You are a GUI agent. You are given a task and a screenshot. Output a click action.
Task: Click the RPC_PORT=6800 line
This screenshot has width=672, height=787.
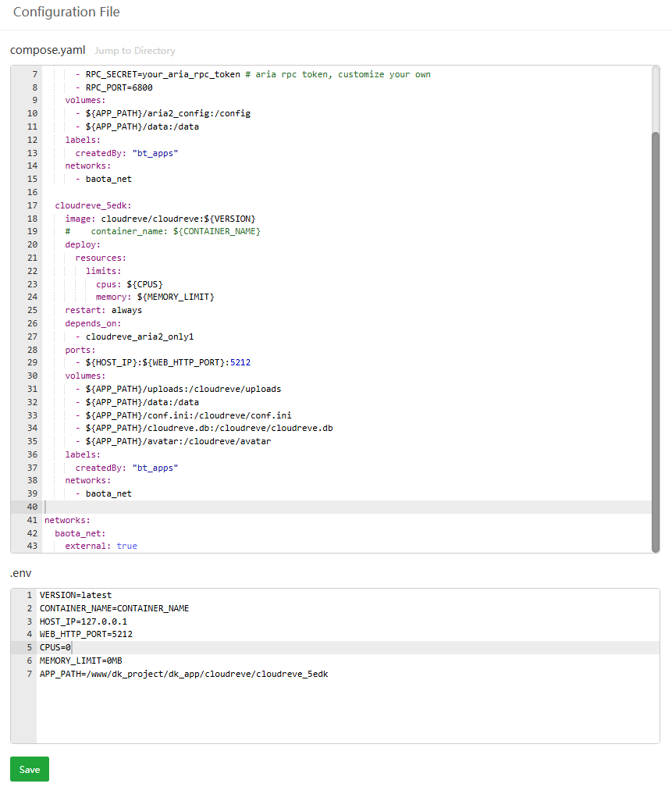click(x=114, y=87)
